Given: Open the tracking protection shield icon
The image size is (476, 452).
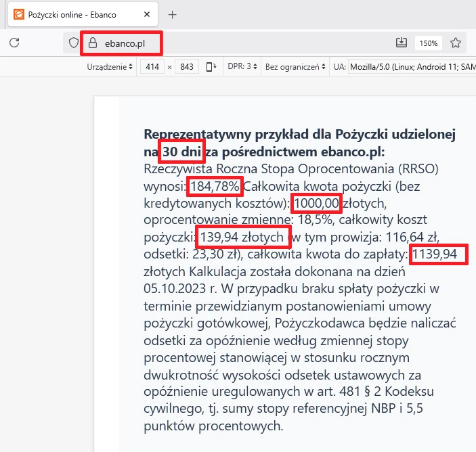Looking at the screenshot, I should coord(74,43).
